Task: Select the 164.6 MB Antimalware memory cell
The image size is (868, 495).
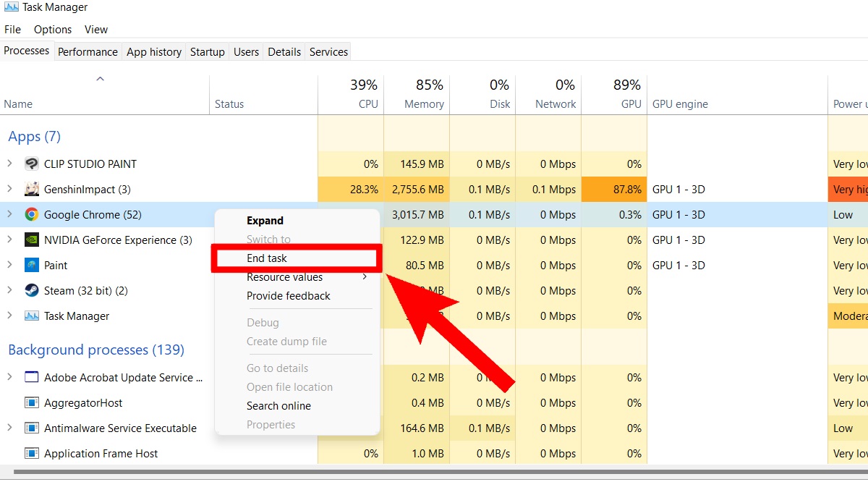Action: (417, 428)
